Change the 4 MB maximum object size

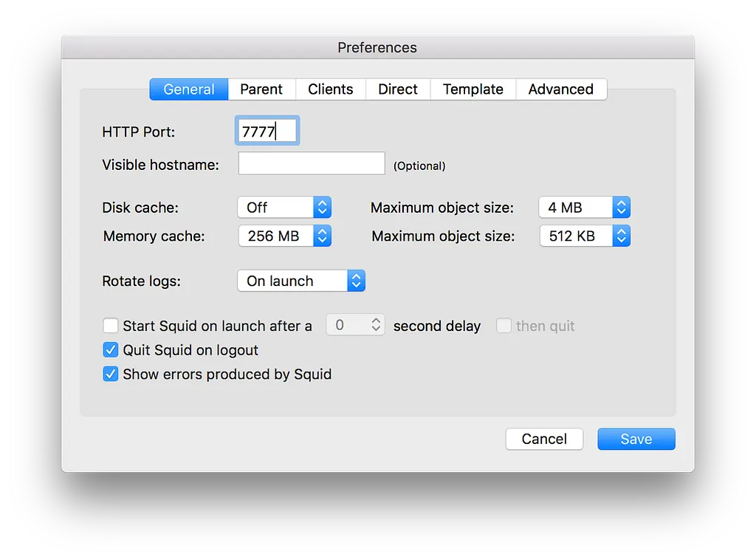tap(585, 208)
